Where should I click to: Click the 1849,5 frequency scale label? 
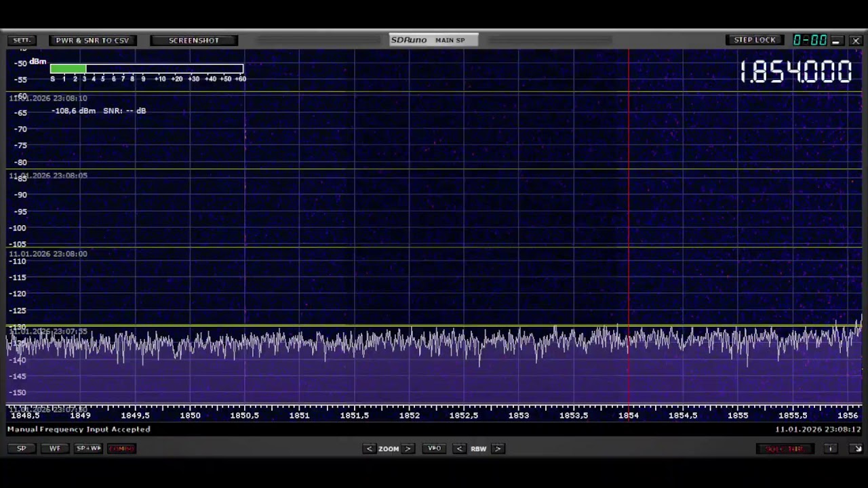135,415
